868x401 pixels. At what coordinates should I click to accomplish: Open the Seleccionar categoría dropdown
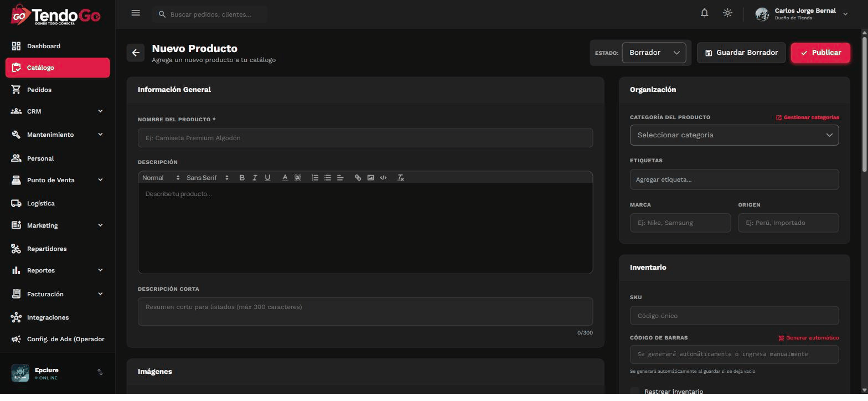coord(734,135)
